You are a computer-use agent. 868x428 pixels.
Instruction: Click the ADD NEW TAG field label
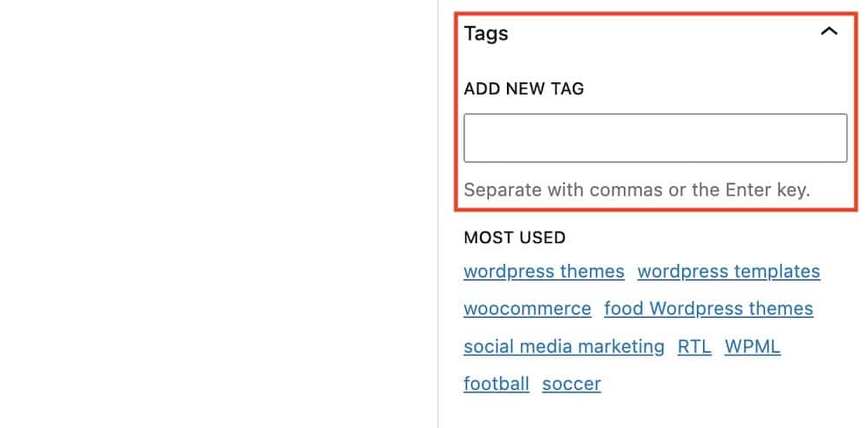(523, 89)
